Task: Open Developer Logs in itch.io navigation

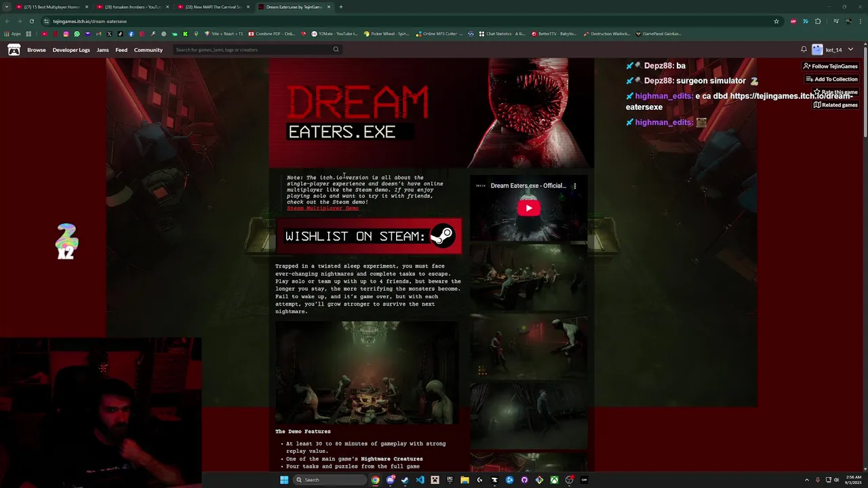Action: 71,49
